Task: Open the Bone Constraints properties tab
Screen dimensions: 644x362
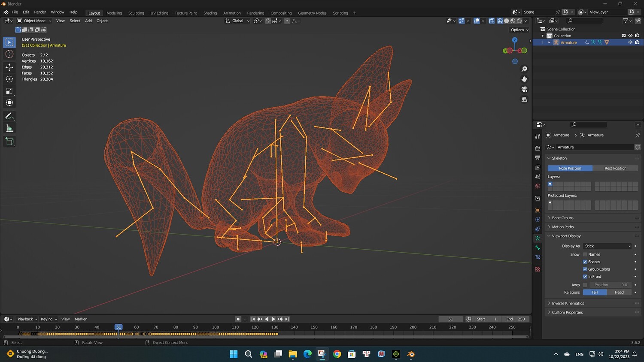Action: [538, 257]
